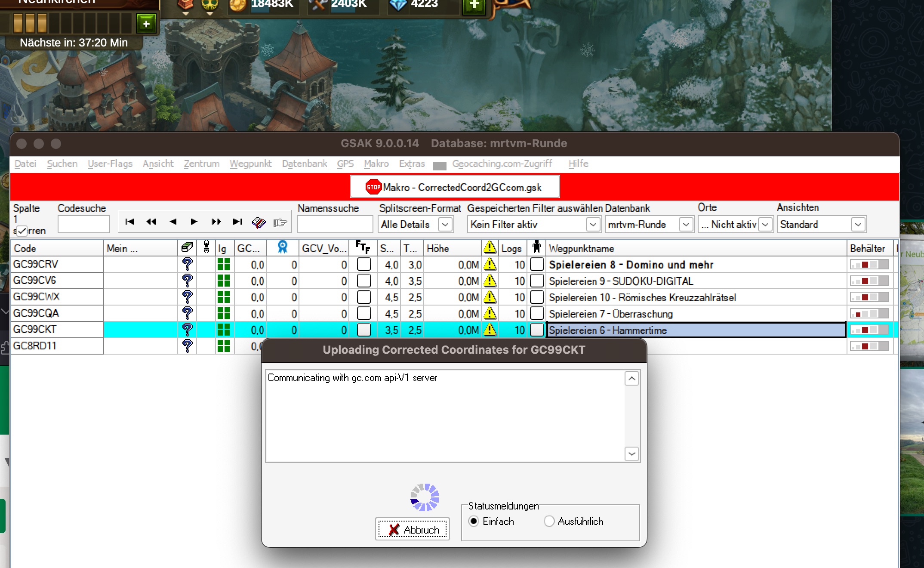Toggle FTF checkbox in GC99CKT row
This screenshot has width=924, height=568.
click(x=364, y=330)
